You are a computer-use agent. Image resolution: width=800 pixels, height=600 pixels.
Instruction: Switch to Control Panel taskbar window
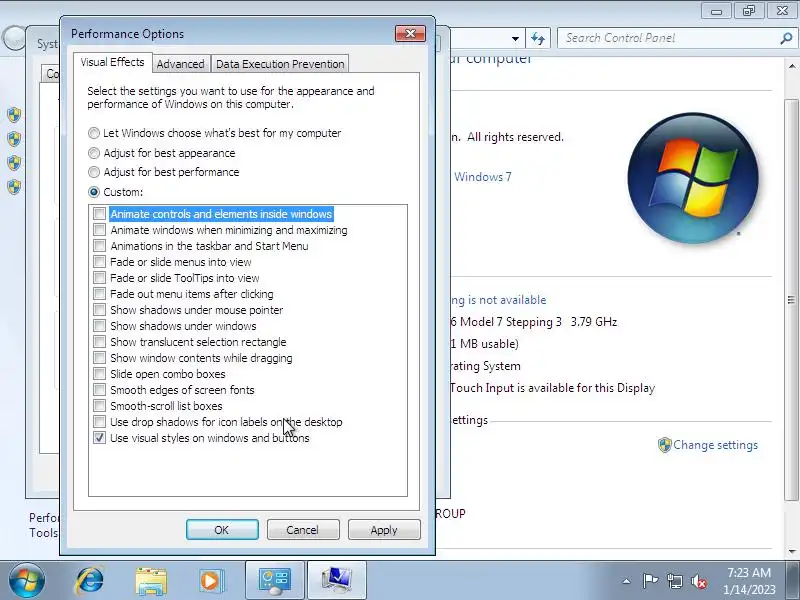(275, 581)
